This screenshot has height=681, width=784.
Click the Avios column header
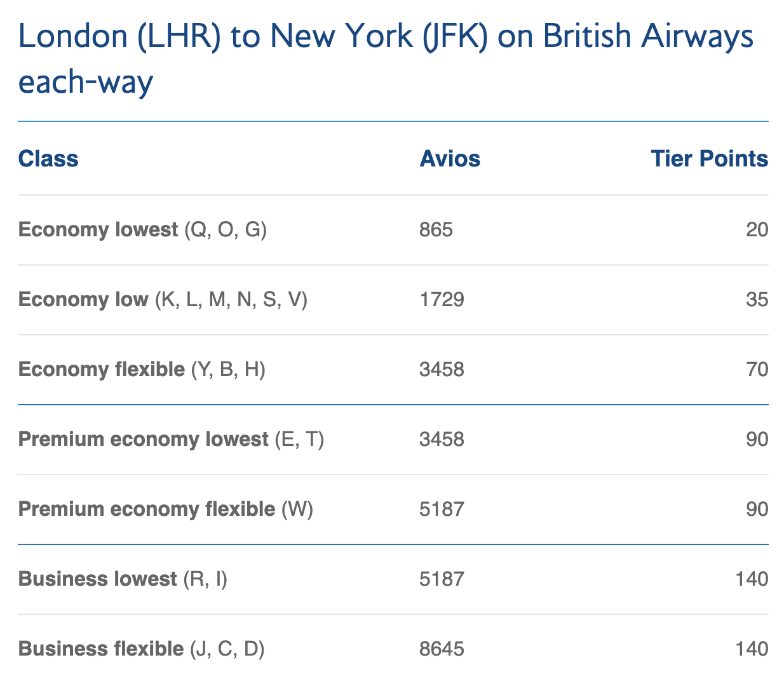point(450,159)
